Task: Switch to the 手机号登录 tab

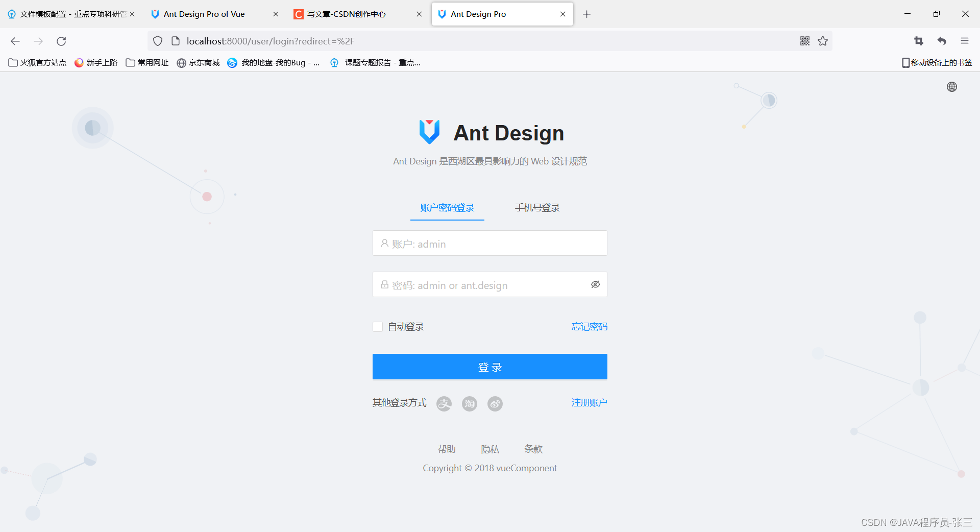Action: [537, 208]
